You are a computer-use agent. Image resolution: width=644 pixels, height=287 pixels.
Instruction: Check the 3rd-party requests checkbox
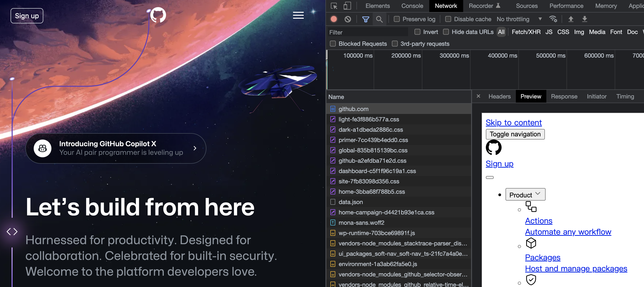[x=395, y=44]
